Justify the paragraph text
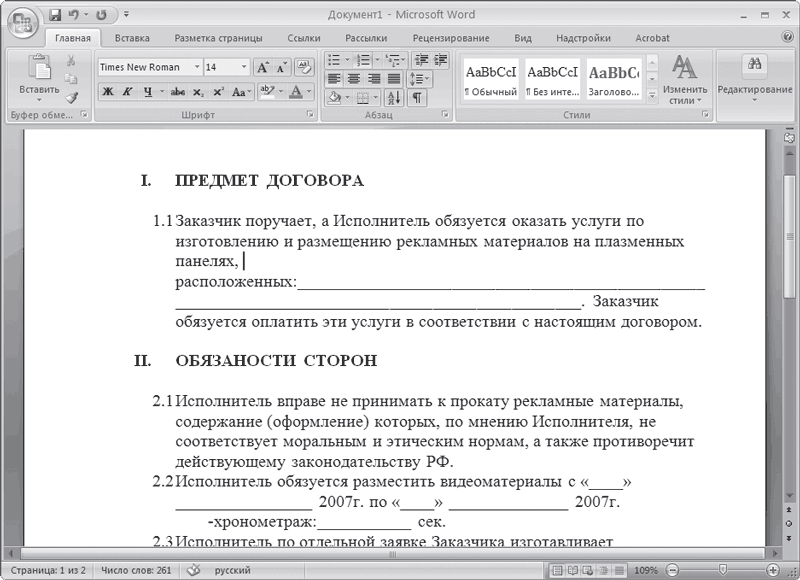Screen dimensions: 800x580 point(394,79)
